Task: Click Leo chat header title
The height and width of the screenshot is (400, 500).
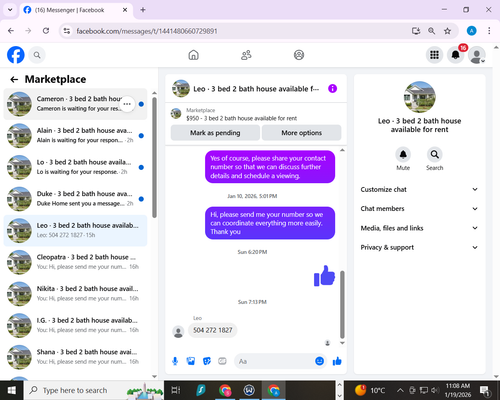Action: (256, 89)
